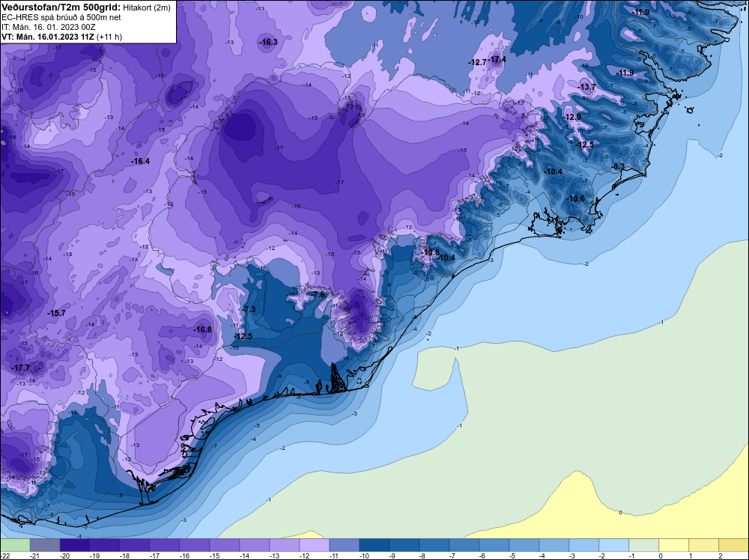Click the 'EC-HRES spá brúuð á 500m net' line

point(61,17)
